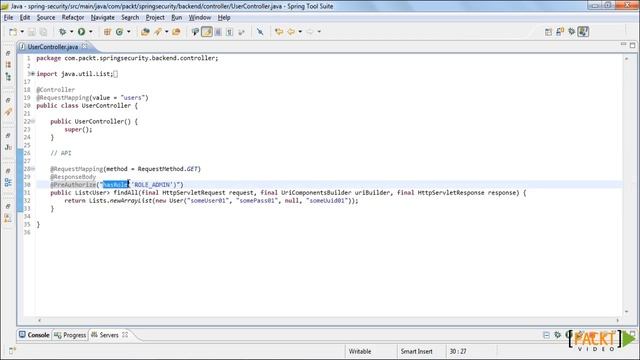The image size is (640, 360).
Task: Open the Debug dropdown arrow
Action: tap(71, 32)
